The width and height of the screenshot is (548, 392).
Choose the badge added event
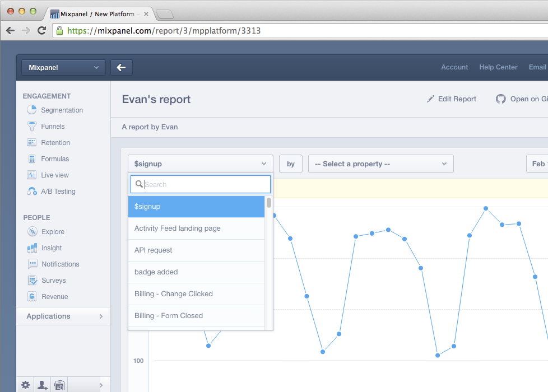point(197,272)
